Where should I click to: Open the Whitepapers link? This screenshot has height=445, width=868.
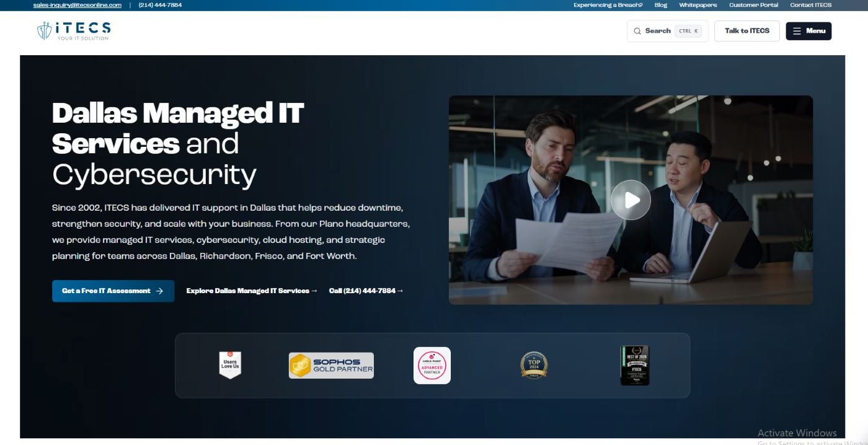pyautogui.click(x=697, y=5)
